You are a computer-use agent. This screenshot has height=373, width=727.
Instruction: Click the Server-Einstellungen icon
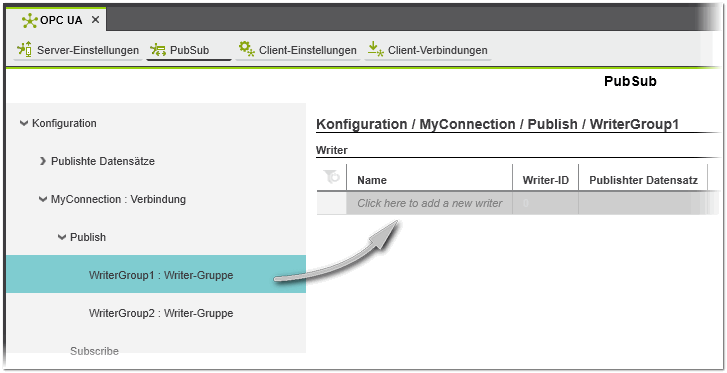click(x=24, y=49)
